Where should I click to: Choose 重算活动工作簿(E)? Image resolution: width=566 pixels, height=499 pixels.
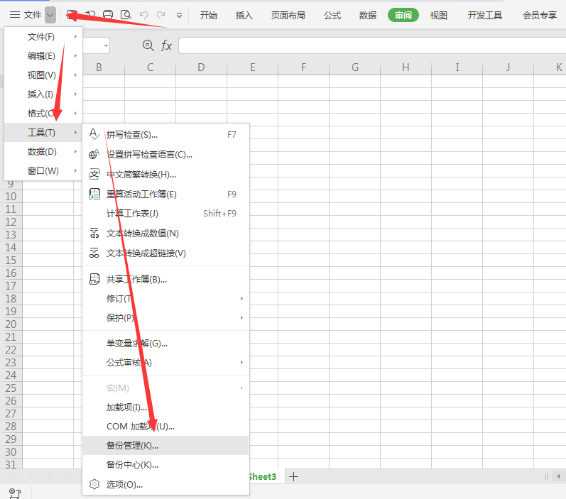click(x=166, y=194)
